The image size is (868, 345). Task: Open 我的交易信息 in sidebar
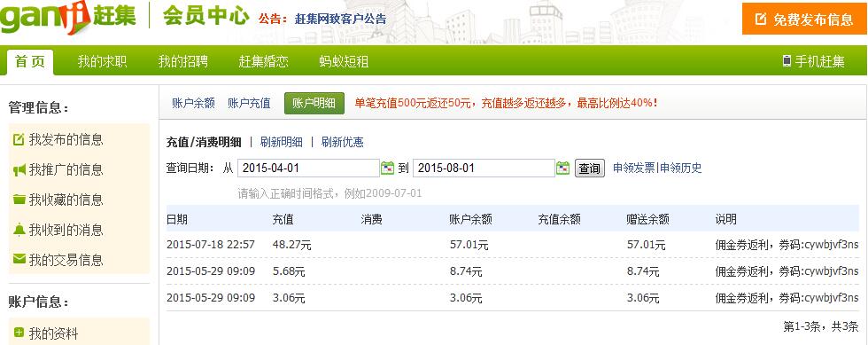[x=66, y=260]
